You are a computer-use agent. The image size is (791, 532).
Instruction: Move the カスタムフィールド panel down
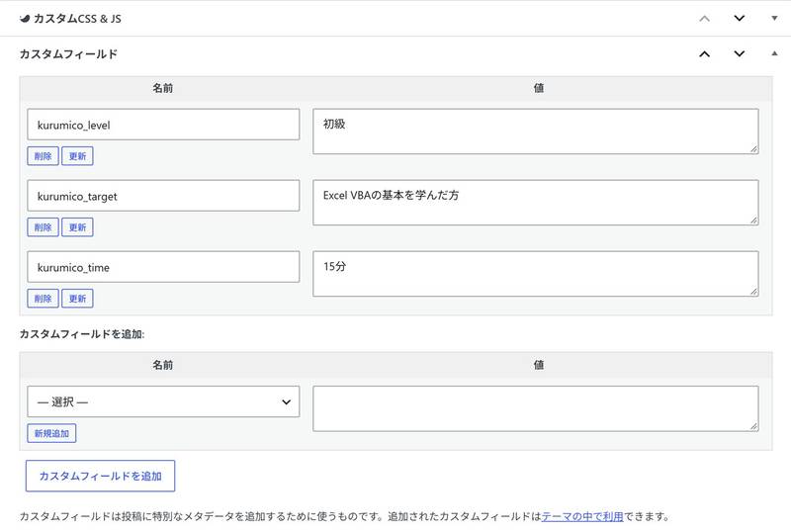(739, 54)
